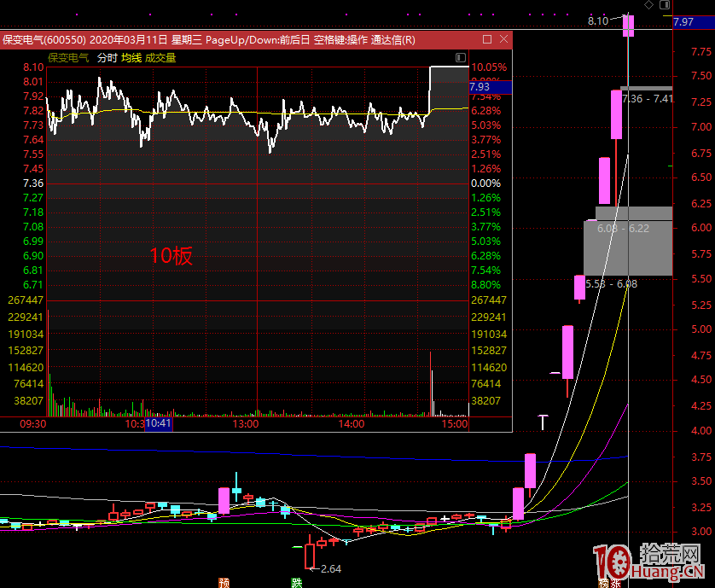Click the 10.05% limit-up percentage label

click(489, 67)
